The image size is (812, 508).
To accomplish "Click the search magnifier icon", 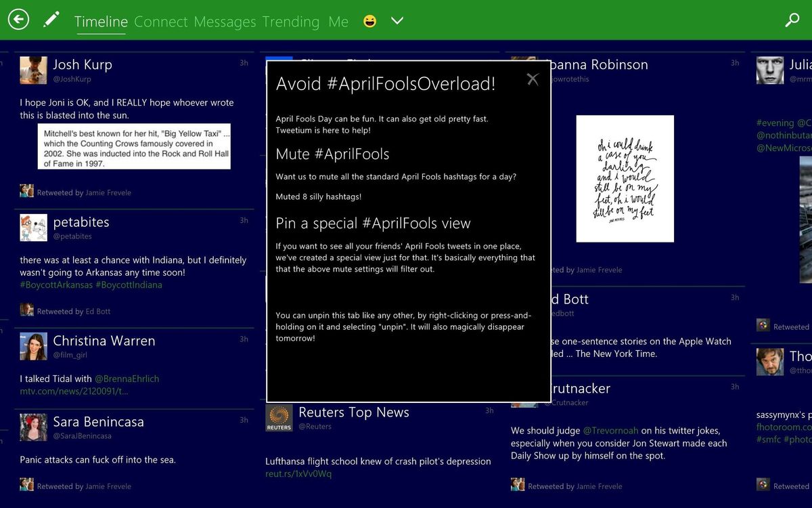I will tap(792, 20).
